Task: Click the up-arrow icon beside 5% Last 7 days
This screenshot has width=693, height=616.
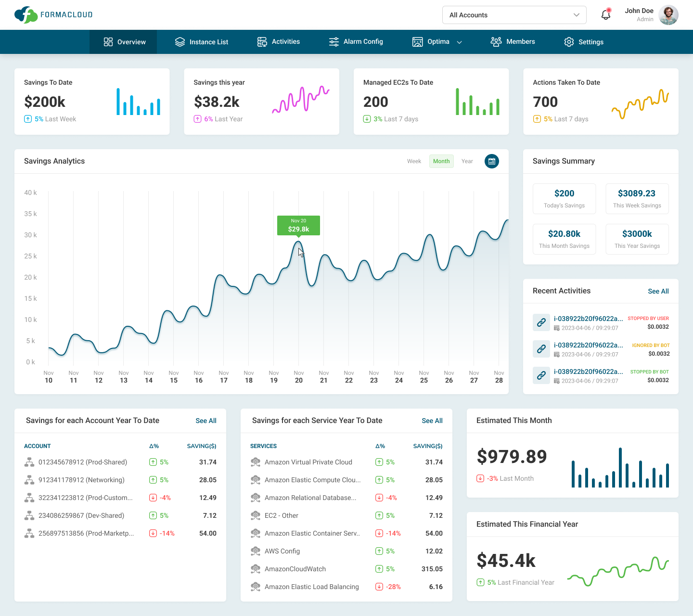Action: 537,119
